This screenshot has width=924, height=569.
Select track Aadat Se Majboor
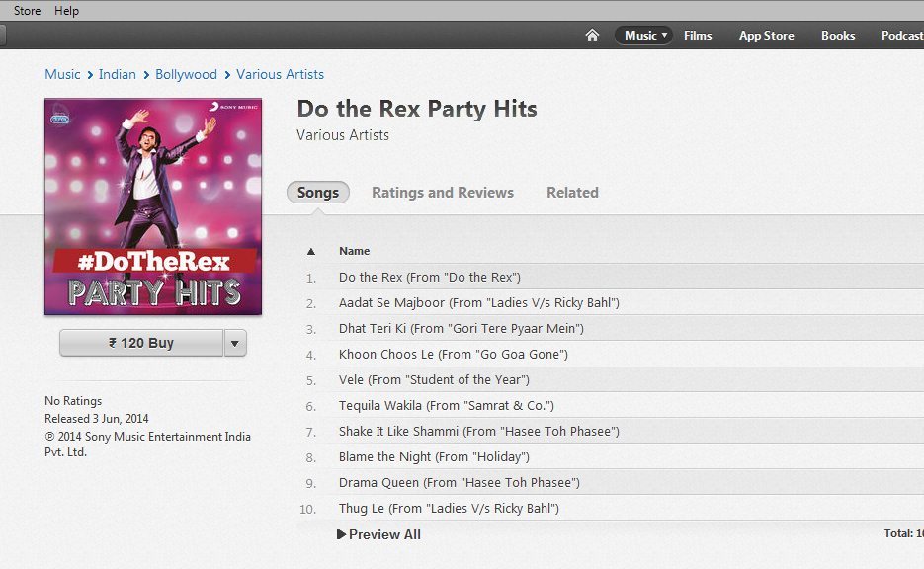(611, 302)
